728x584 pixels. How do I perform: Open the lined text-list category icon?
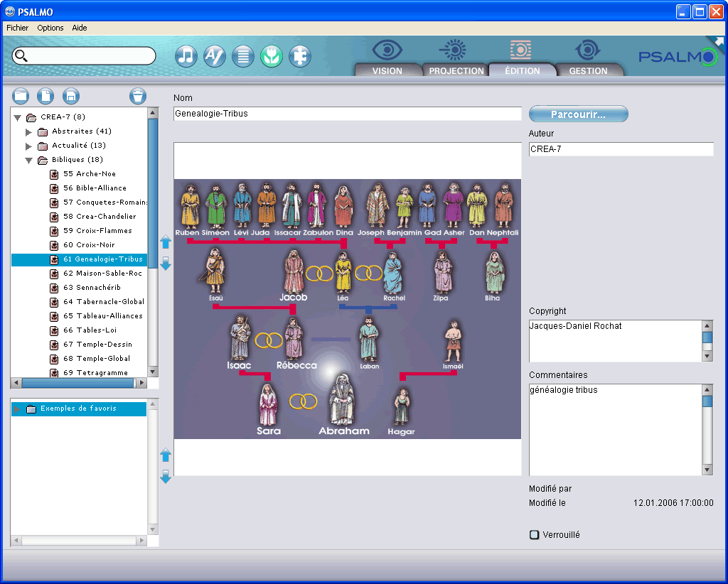click(243, 57)
